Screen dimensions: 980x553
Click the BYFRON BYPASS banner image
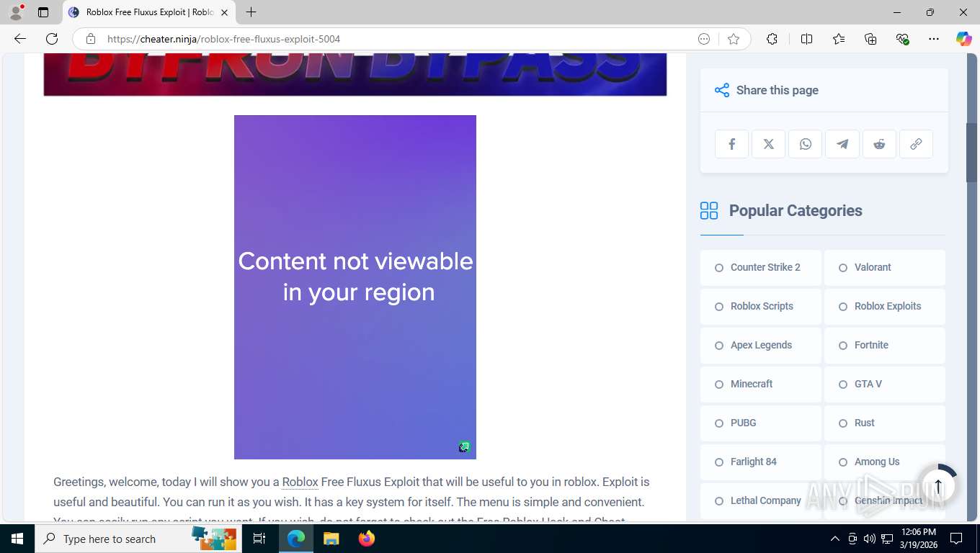pyautogui.click(x=355, y=74)
